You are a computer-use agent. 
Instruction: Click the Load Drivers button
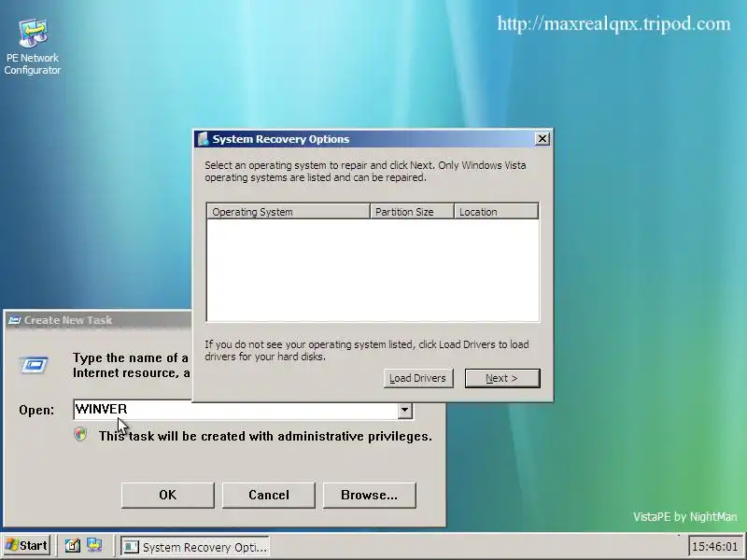tap(417, 378)
